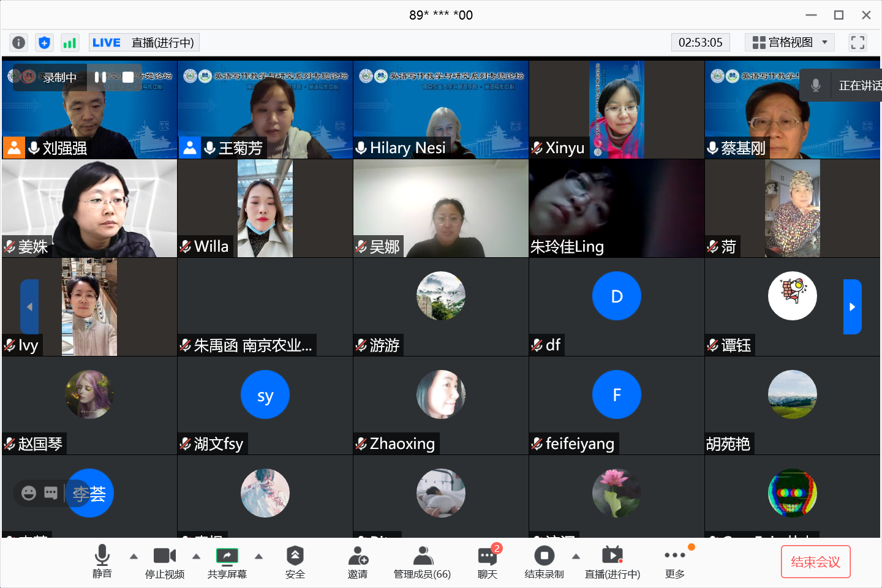
Task: Stop the camera video
Action: (x=164, y=562)
